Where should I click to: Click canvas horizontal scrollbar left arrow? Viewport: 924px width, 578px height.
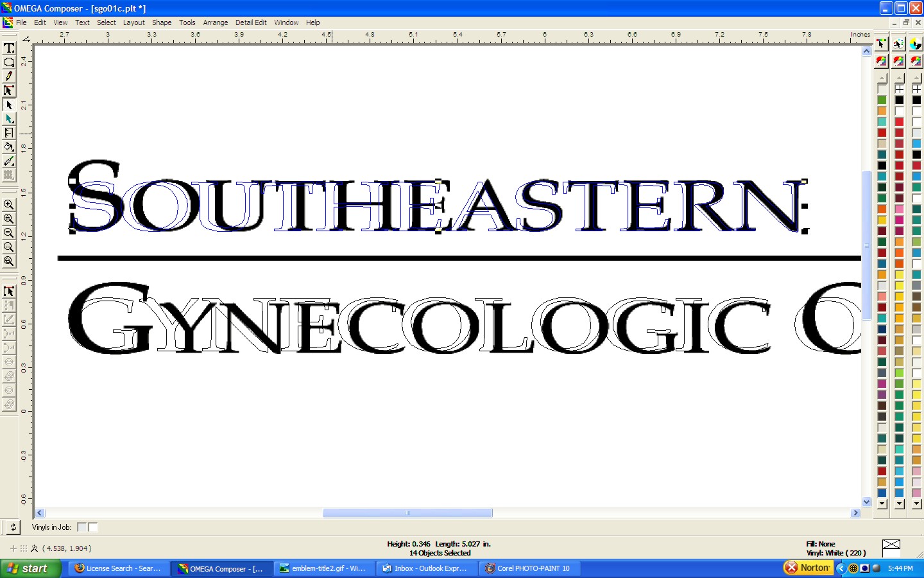(x=40, y=513)
